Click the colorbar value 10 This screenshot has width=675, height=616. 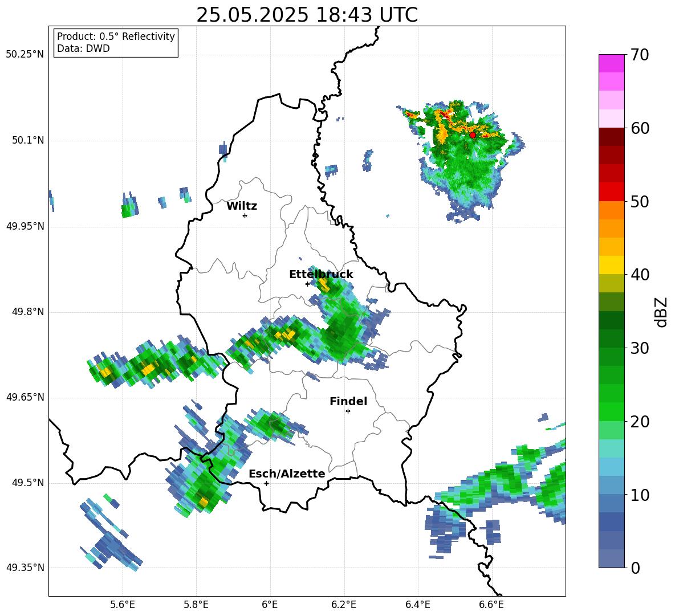(x=640, y=495)
